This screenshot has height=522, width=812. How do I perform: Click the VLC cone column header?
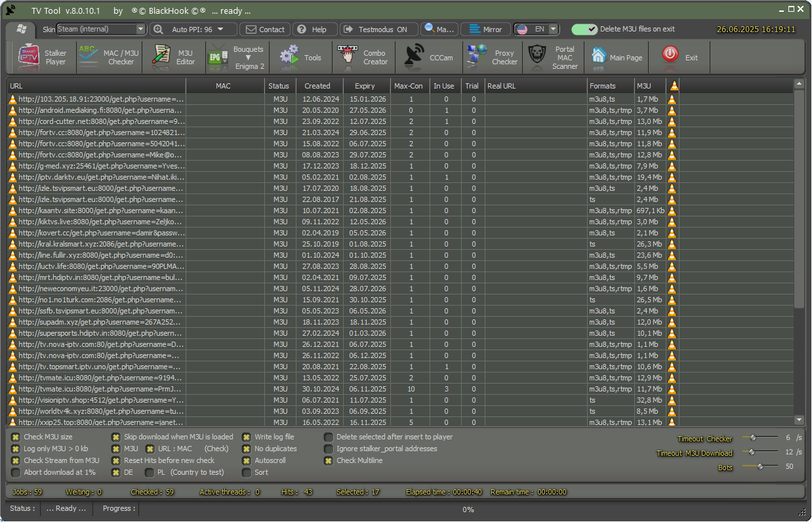pos(673,86)
